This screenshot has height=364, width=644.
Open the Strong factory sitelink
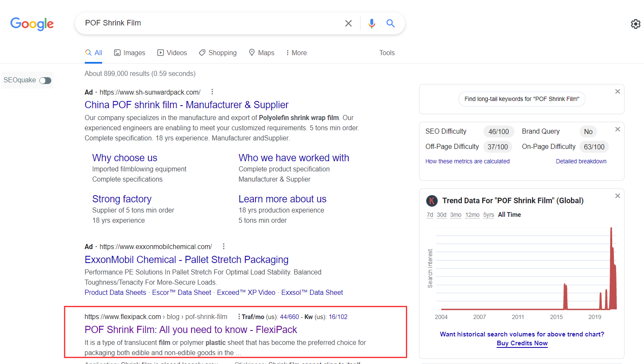coord(122,199)
